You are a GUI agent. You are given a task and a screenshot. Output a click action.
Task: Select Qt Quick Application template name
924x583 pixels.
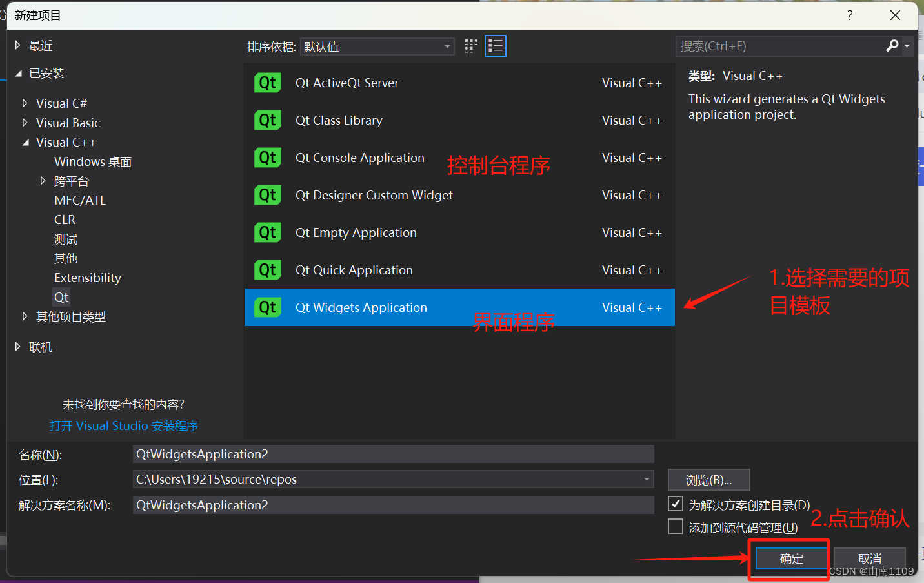click(x=354, y=270)
